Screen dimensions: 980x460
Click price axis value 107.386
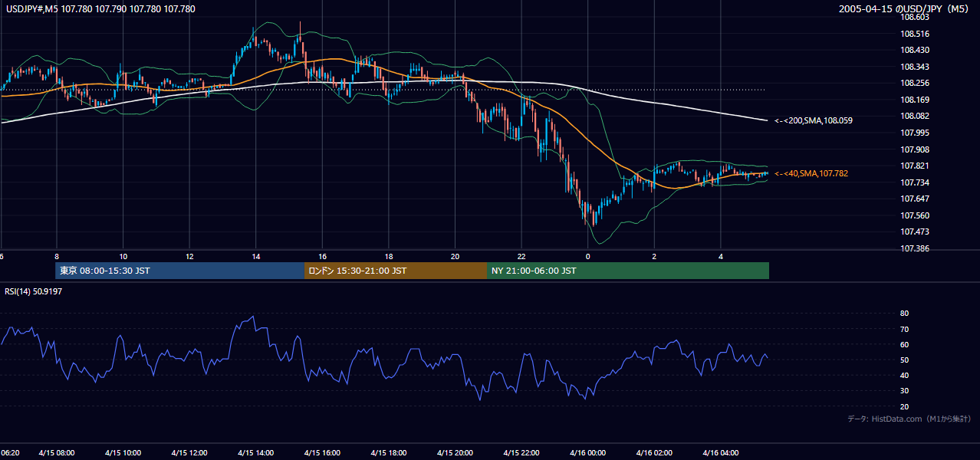[x=915, y=248]
